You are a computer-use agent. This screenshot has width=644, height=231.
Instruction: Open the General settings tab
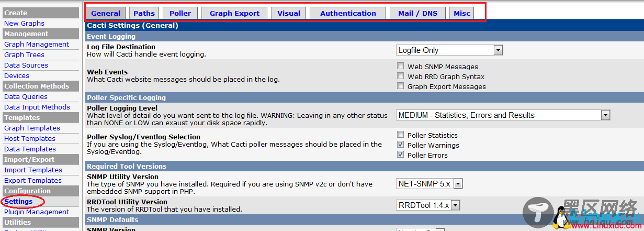coord(106,13)
